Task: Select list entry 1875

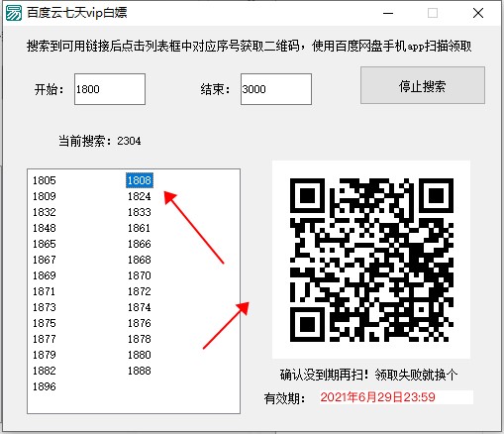Action: click(45, 323)
